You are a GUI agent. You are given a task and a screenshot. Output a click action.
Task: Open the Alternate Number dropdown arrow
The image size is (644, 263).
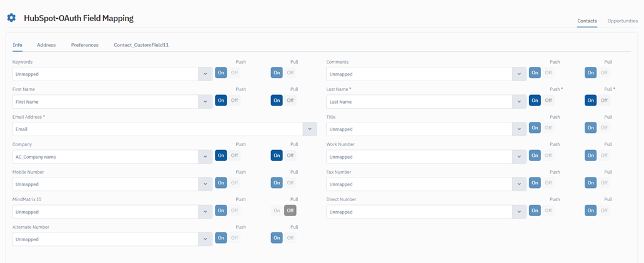(x=206, y=240)
